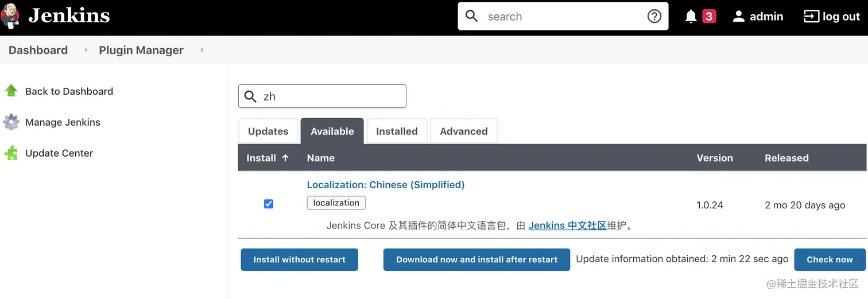Viewport: 868px width, 299px height.
Task: Click the red notification badge showing 3
Action: pyautogui.click(x=709, y=17)
